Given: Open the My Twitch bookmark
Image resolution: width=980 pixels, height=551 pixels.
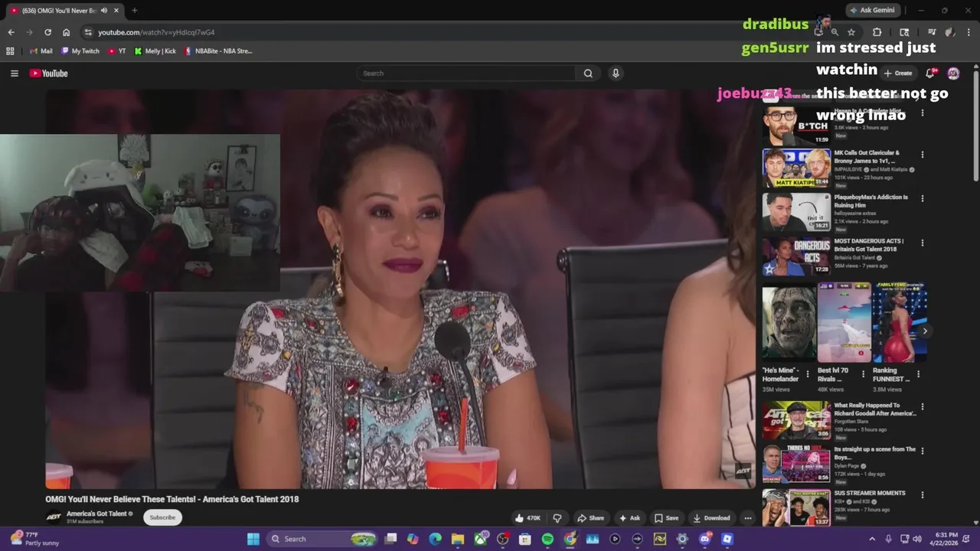Looking at the screenshot, I should [x=80, y=51].
